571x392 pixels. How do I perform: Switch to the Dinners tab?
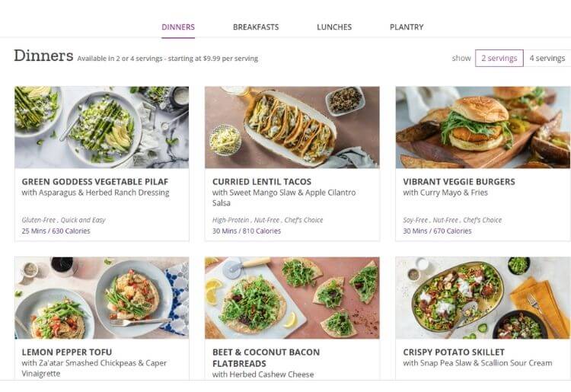[x=178, y=27]
